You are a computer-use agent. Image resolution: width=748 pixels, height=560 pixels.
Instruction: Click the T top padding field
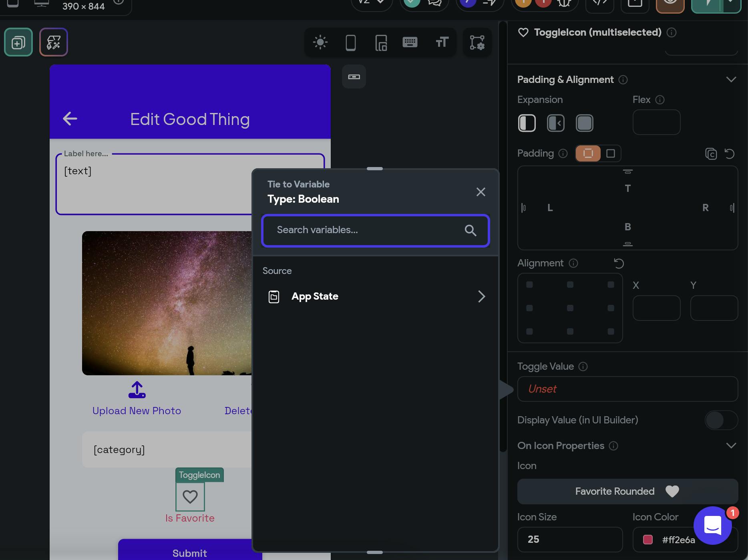628,188
